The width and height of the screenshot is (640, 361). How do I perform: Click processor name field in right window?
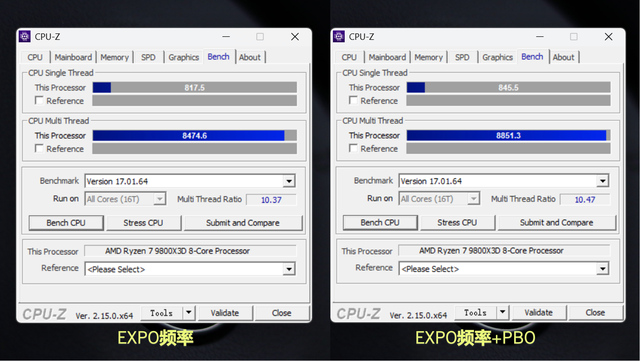click(x=504, y=250)
